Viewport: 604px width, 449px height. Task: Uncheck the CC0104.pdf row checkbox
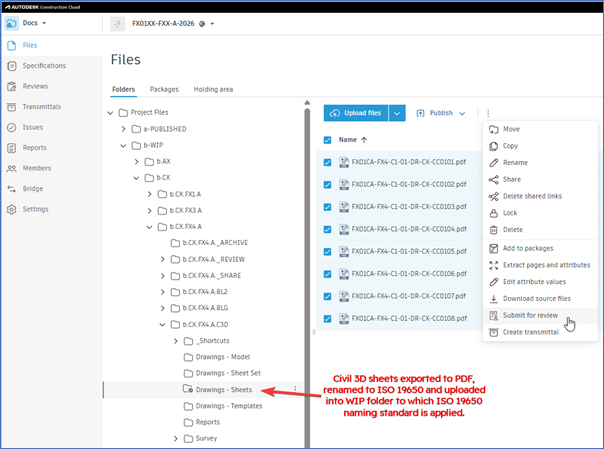(x=327, y=229)
